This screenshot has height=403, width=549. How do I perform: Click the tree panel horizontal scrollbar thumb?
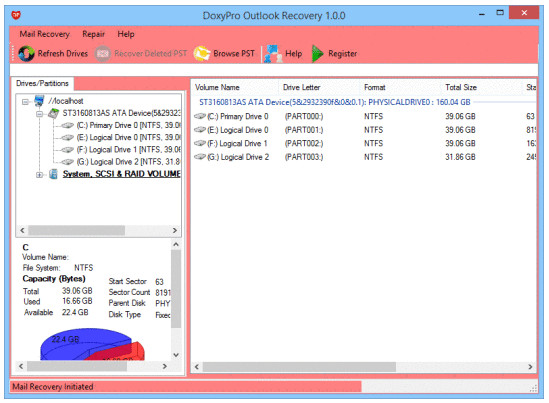tap(77, 230)
